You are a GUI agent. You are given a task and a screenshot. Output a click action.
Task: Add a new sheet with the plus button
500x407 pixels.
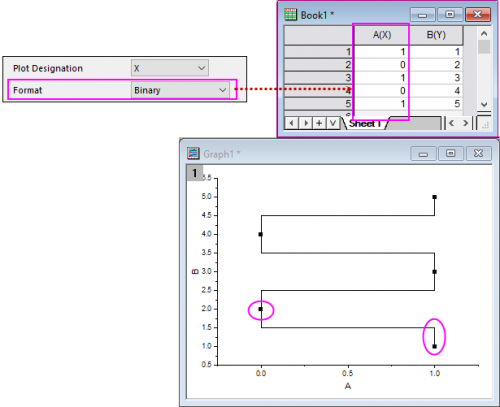[319, 123]
